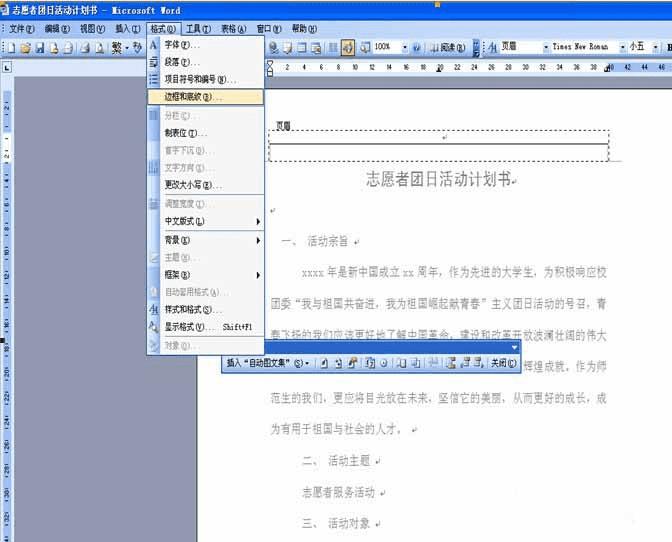This screenshot has height=542, width=672.
Task: Click the Insert Page Number header icon
Action: pyautogui.click(x=324, y=363)
